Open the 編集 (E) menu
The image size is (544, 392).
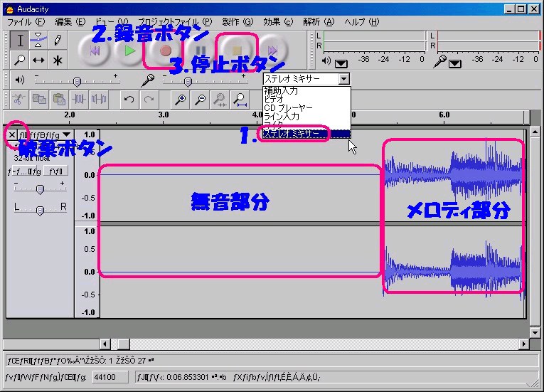click(70, 22)
